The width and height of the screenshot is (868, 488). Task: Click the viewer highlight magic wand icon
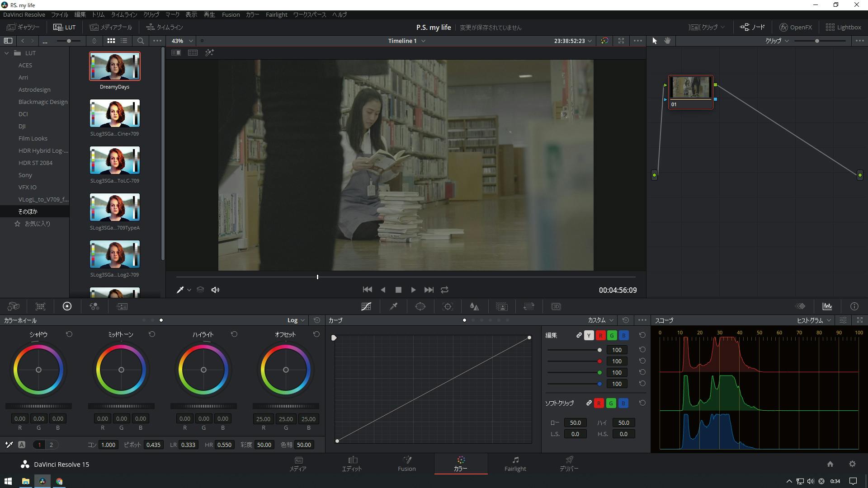coord(209,53)
